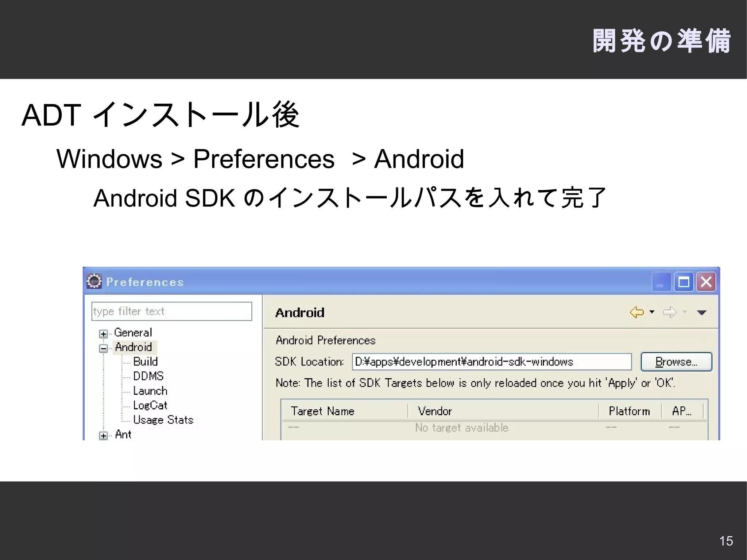Screen dimensions: 747x560
Task: Maximize the Preferences window
Action: click(684, 282)
